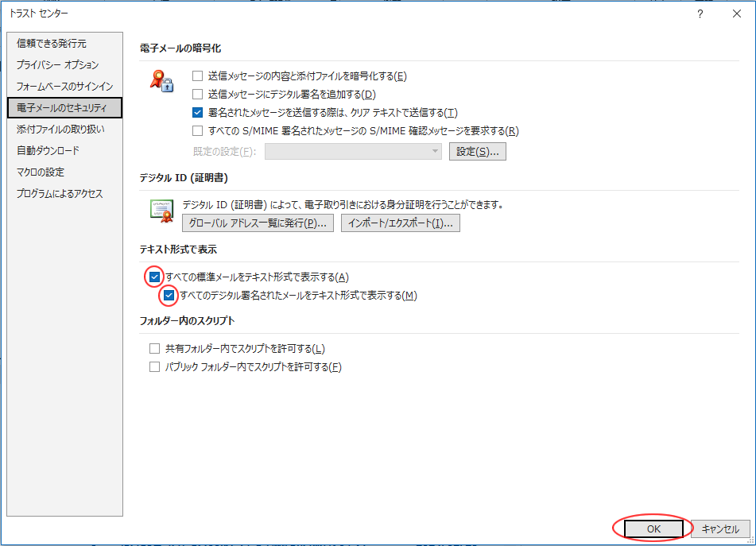Enable 送信メッセージの内容と添付ファイルを暗号化する checkbox
This screenshot has width=756, height=546.
197,76
